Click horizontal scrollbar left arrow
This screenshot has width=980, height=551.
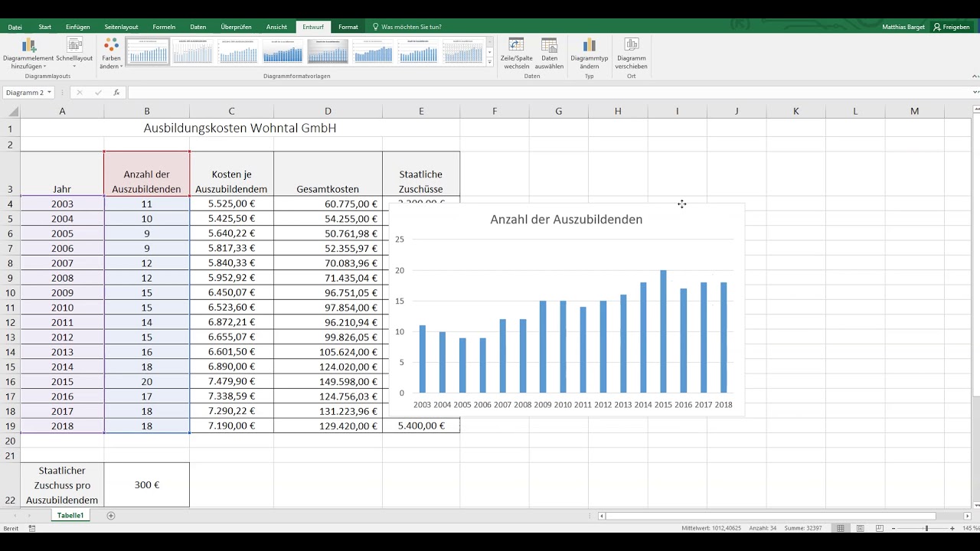(602, 516)
